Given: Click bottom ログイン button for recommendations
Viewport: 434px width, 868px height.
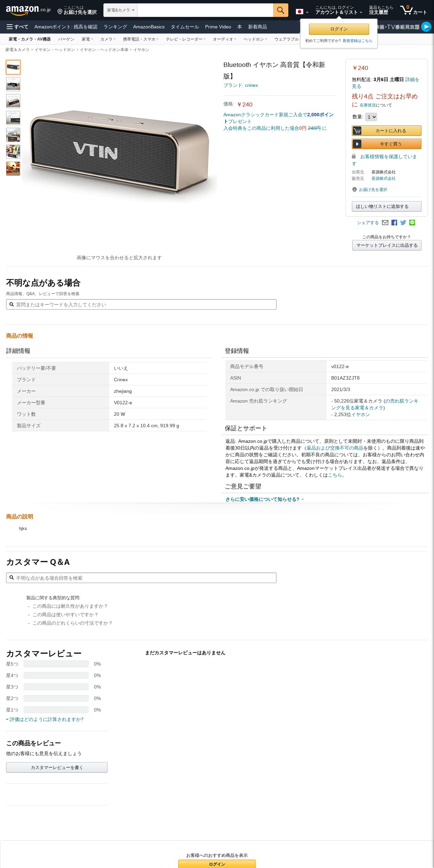Looking at the screenshot, I should [x=217, y=864].
